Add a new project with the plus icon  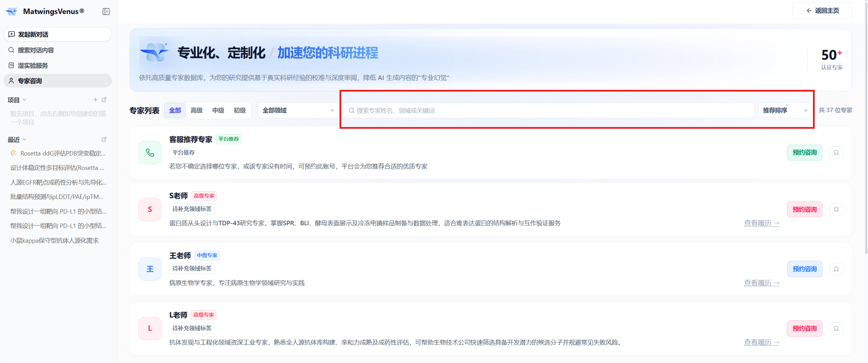[x=96, y=100]
